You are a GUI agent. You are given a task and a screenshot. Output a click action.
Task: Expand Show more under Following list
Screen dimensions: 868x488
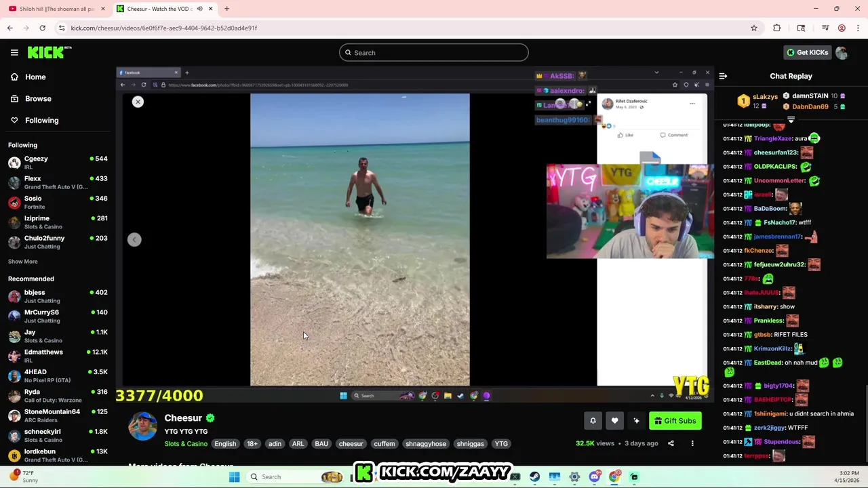click(x=22, y=262)
